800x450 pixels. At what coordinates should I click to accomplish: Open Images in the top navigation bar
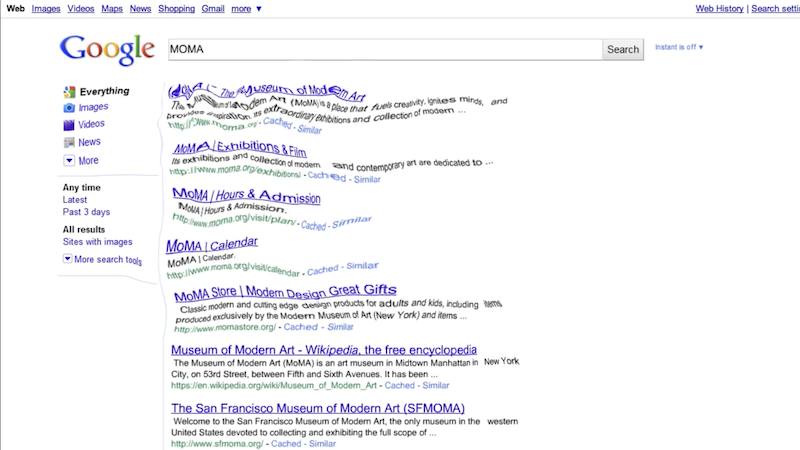point(46,9)
